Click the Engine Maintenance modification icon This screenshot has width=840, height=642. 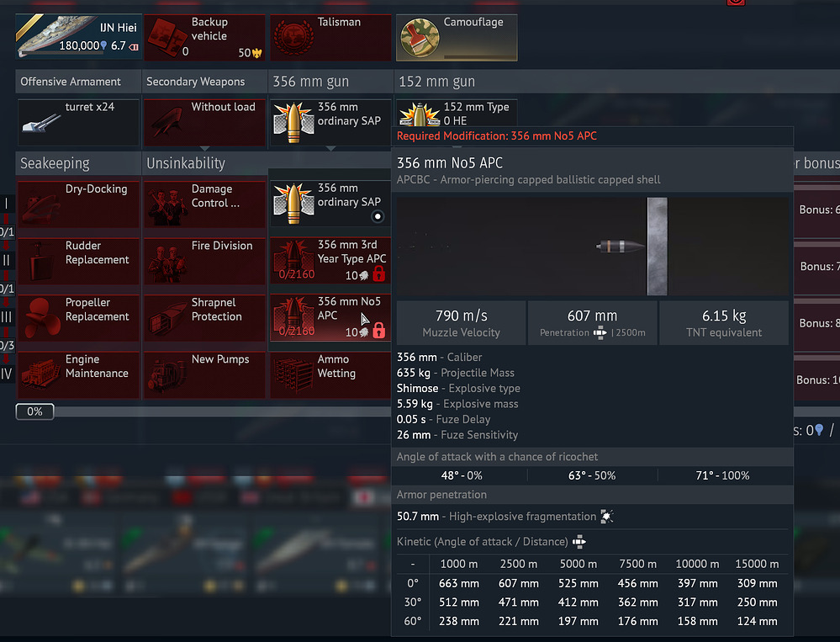click(x=41, y=374)
